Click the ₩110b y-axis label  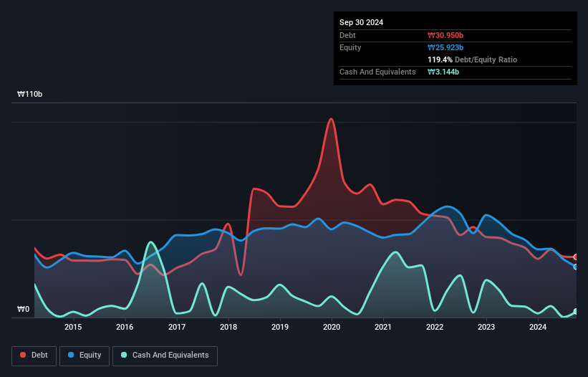29,94
